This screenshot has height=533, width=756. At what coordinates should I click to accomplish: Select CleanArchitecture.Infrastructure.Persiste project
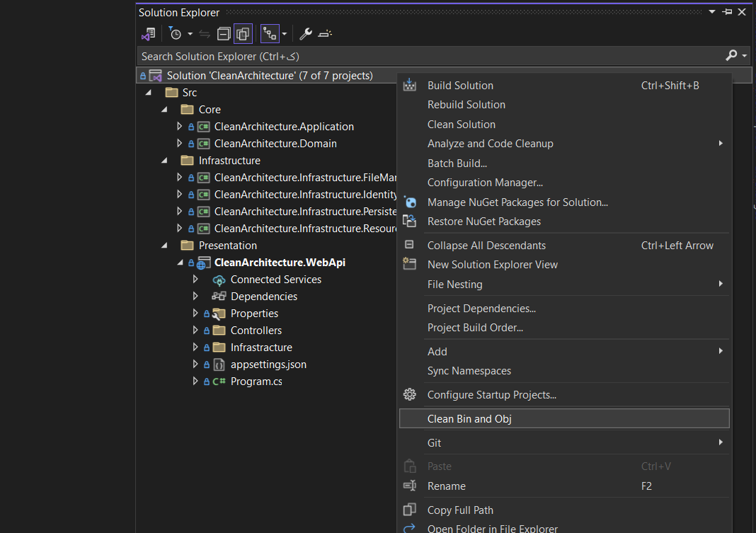pyautogui.click(x=306, y=211)
